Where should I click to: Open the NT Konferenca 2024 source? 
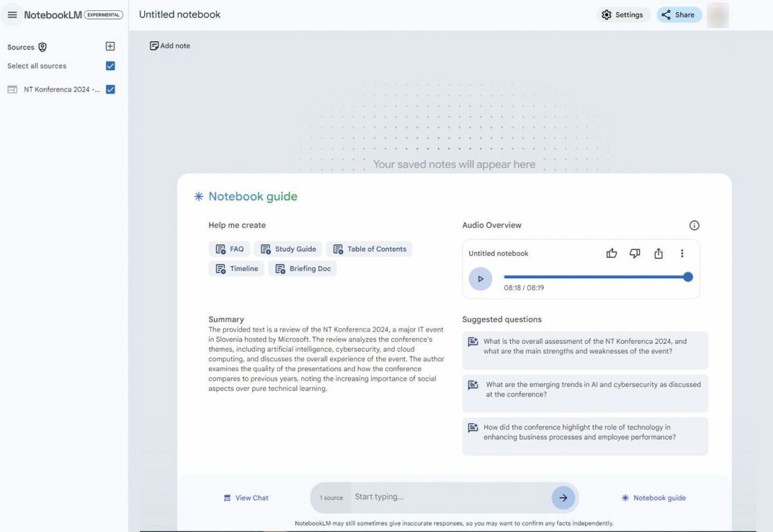pos(62,90)
